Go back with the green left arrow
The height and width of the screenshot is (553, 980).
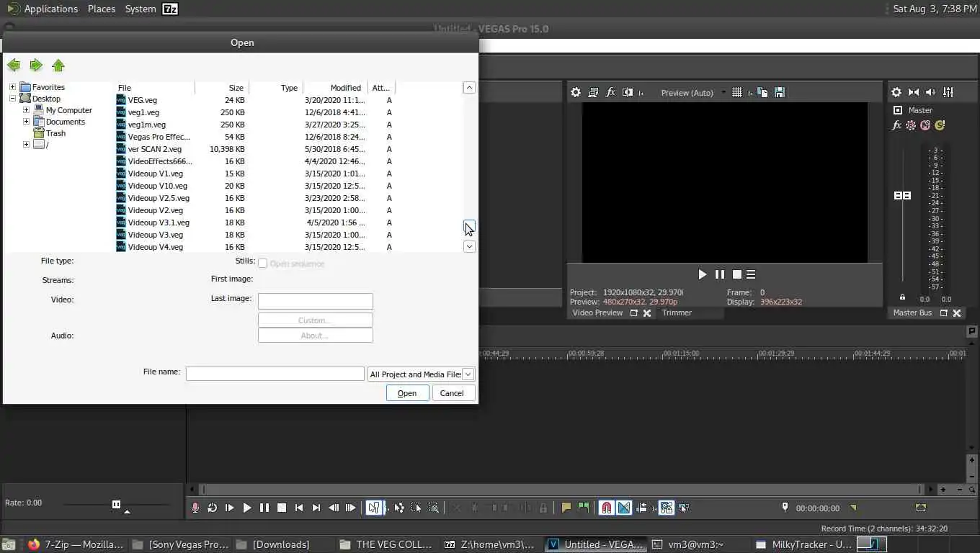pos(14,66)
